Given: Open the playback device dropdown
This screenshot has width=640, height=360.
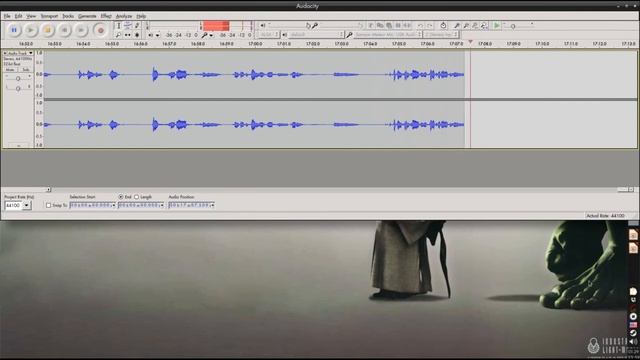Looking at the screenshot, I should 316,35.
